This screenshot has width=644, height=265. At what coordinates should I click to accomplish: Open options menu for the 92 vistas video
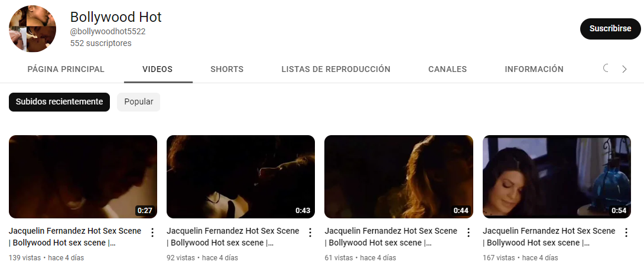(x=310, y=233)
